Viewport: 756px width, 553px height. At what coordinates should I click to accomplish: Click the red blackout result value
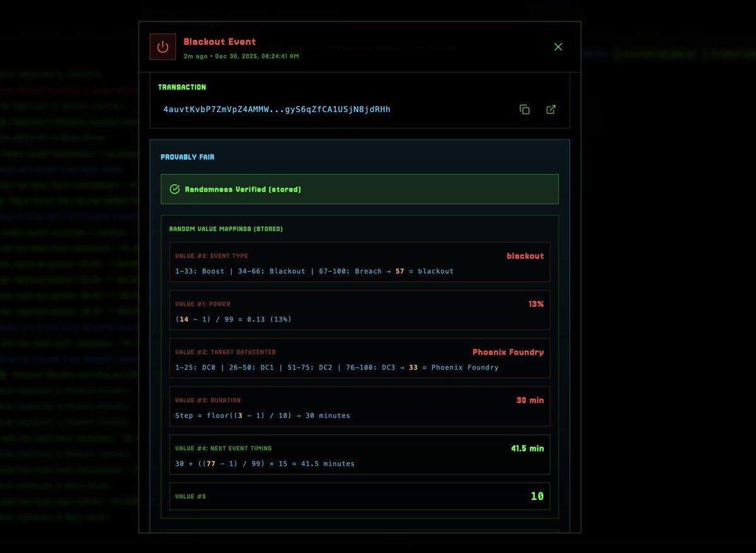[525, 256]
